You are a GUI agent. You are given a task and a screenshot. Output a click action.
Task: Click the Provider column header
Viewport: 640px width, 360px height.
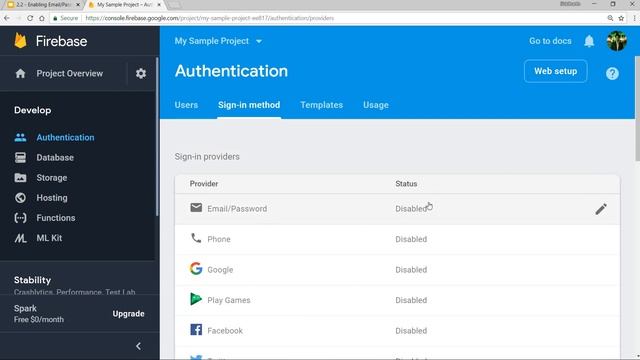point(204,184)
